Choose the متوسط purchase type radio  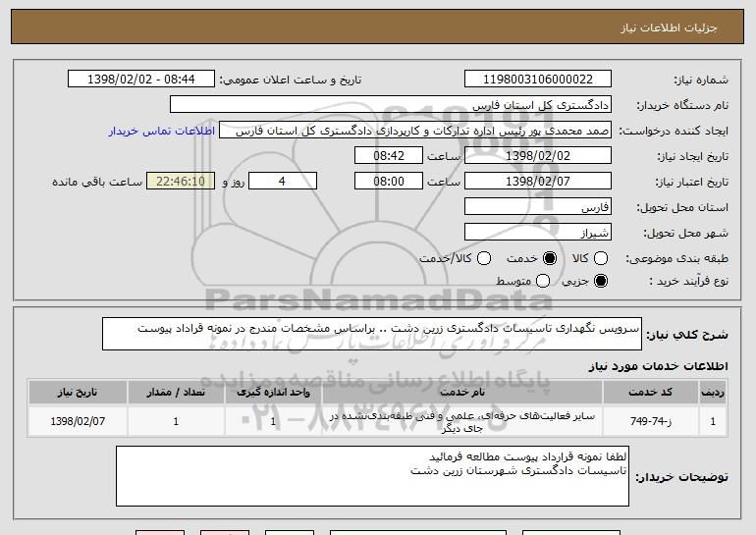point(543,281)
